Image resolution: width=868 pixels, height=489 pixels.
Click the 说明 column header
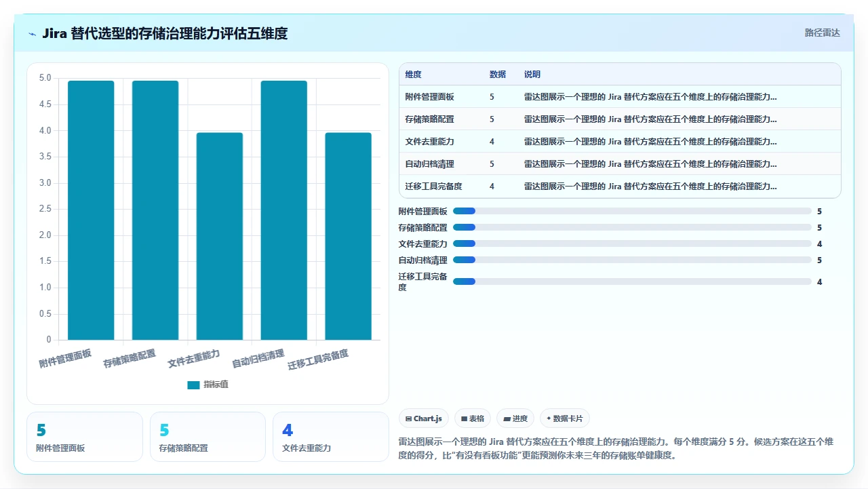tap(532, 75)
